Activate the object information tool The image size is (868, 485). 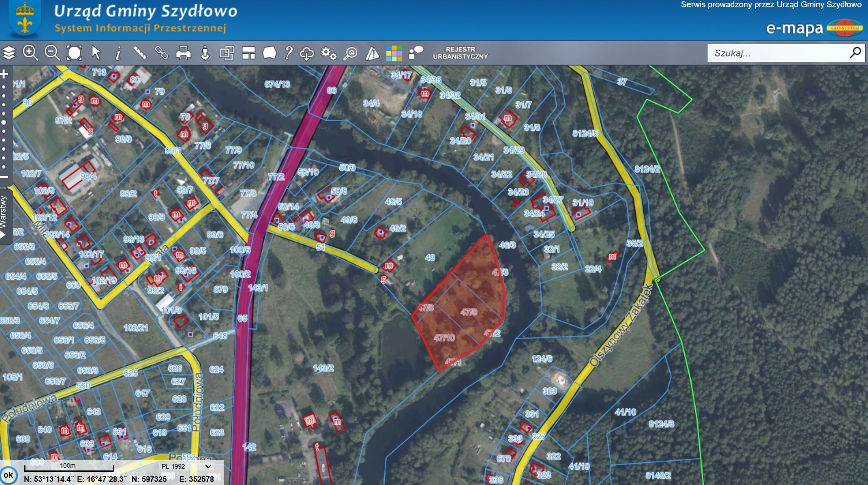pos(118,54)
